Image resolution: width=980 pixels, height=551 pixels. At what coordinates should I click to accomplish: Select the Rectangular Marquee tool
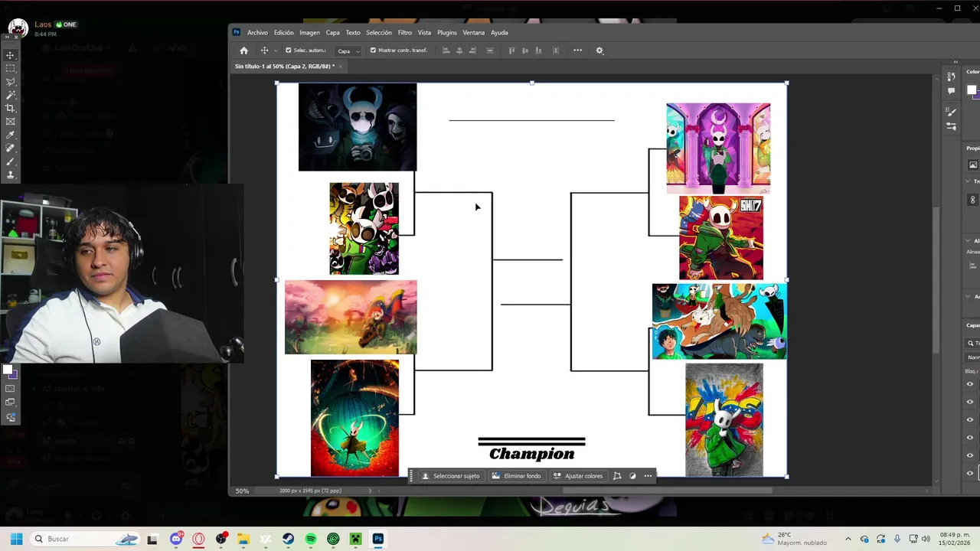(11, 68)
